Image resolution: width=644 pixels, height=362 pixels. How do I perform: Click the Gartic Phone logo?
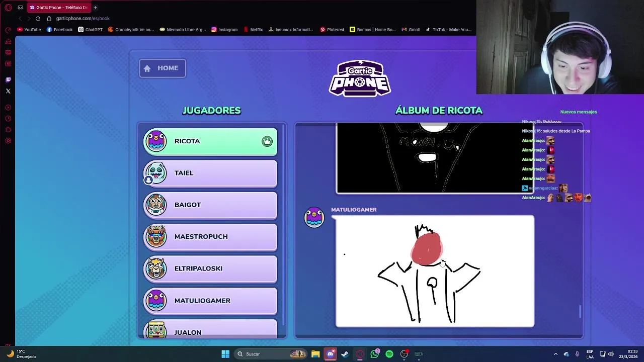360,78
